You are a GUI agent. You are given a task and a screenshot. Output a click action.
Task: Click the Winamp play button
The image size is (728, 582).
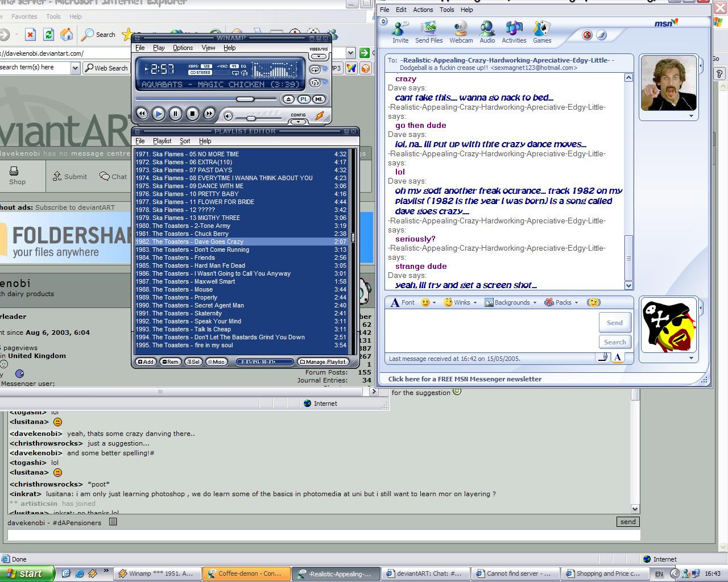pos(159,114)
